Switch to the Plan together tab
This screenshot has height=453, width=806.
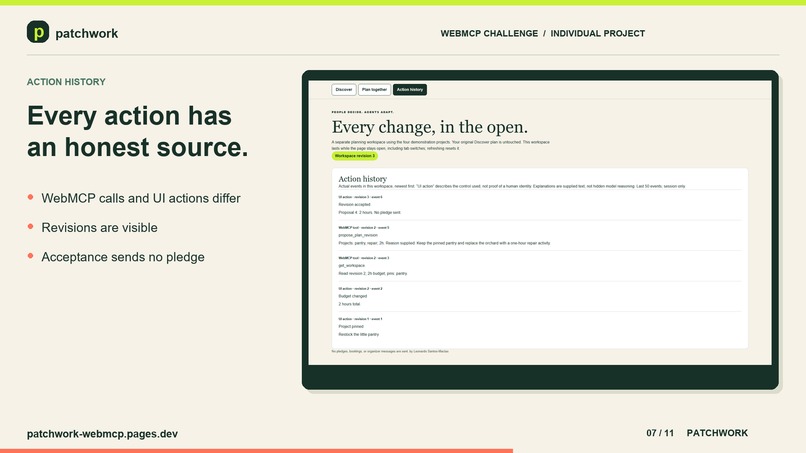tap(374, 89)
